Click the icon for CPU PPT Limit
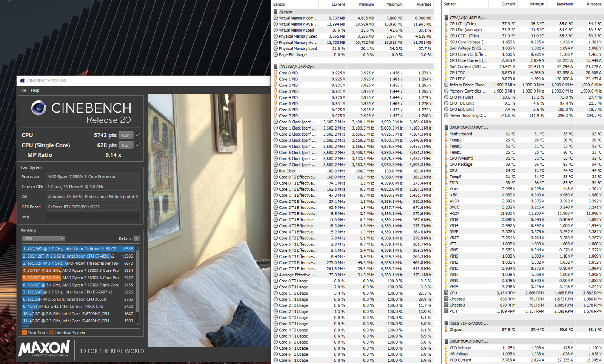 [446, 97]
